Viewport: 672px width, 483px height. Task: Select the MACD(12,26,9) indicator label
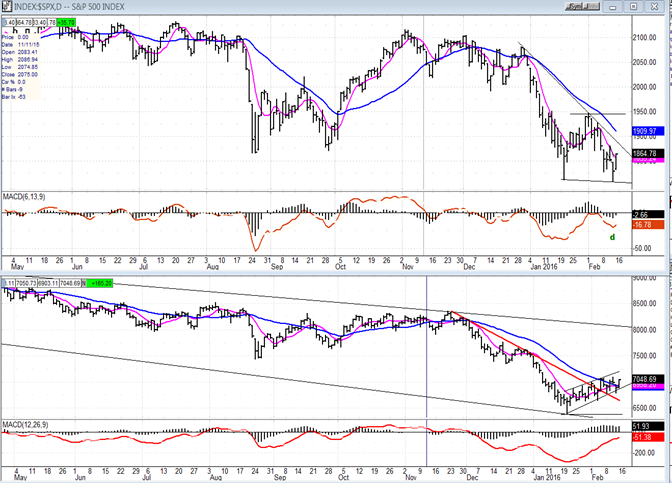pyautogui.click(x=25, y=424)
